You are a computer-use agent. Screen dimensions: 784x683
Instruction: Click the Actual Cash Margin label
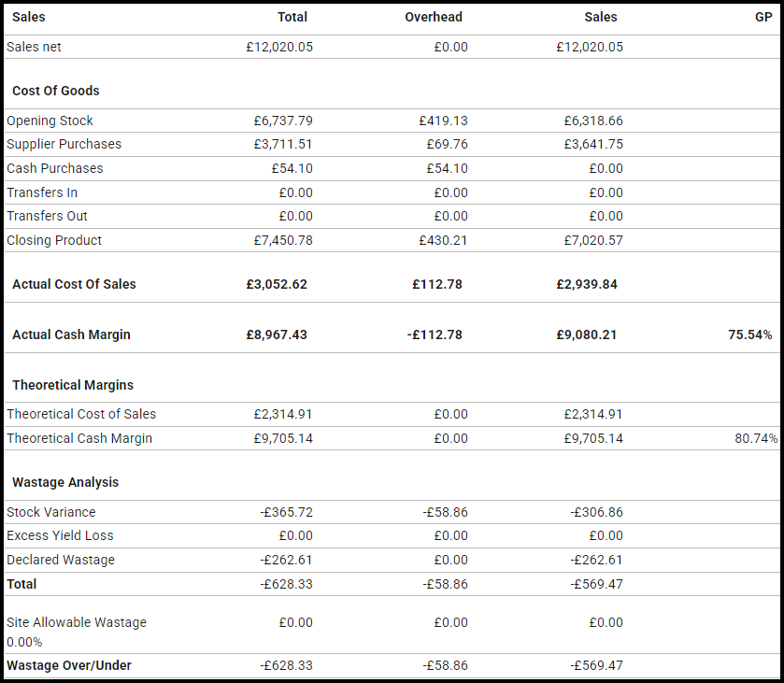72,334
